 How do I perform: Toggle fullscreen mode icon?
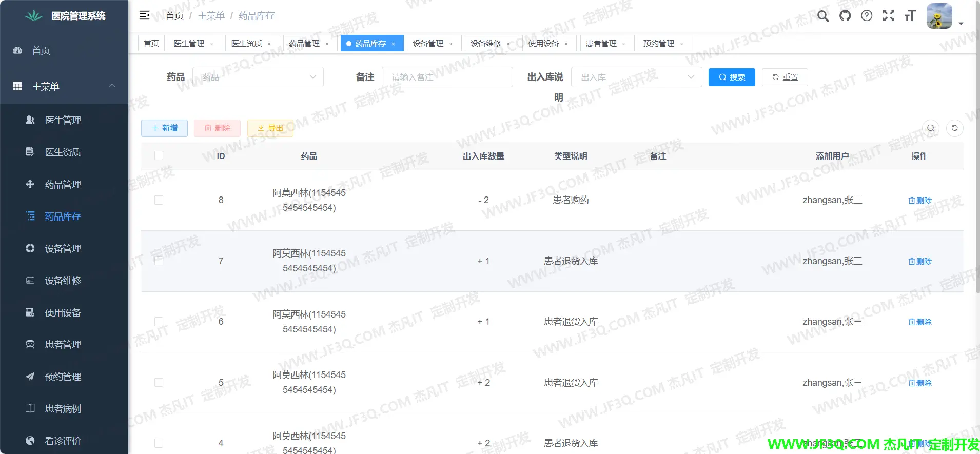pyautogui.click(x=889, y=16)
